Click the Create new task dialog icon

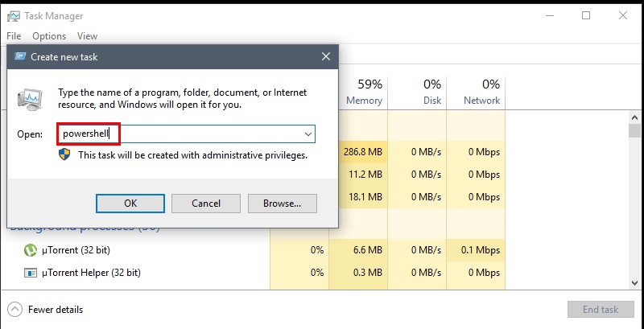[19, 56]
